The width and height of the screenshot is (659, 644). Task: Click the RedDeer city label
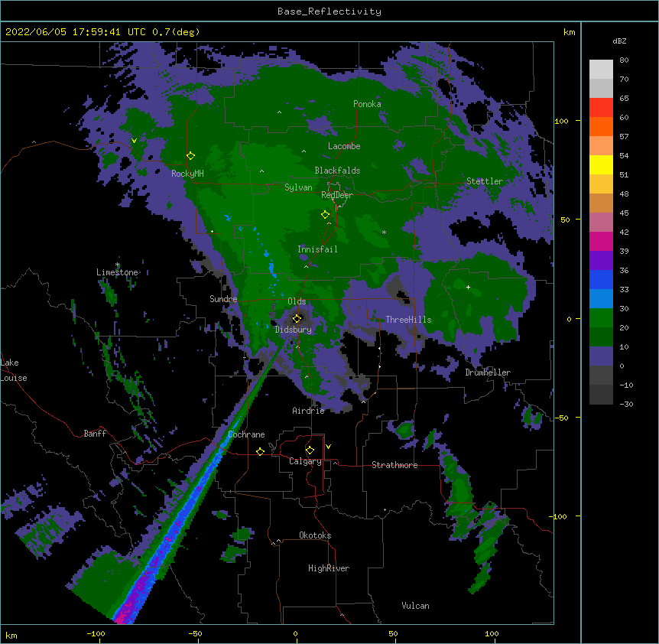point(337,195)
